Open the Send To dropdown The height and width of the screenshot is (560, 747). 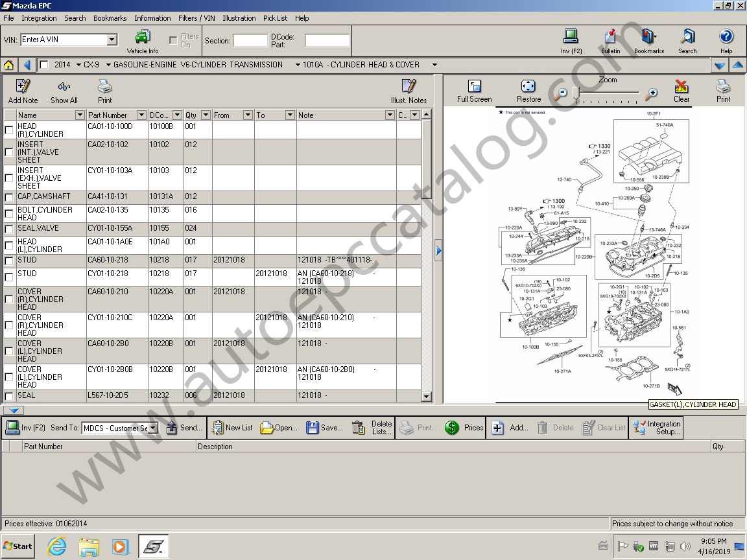pos(153,428)
